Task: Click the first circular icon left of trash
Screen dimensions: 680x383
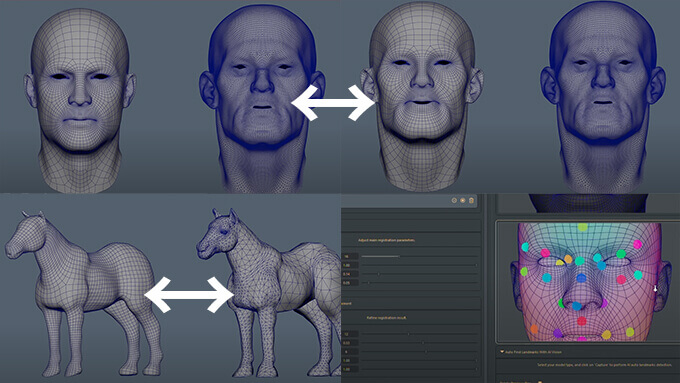Action: [x=454, y=200]
